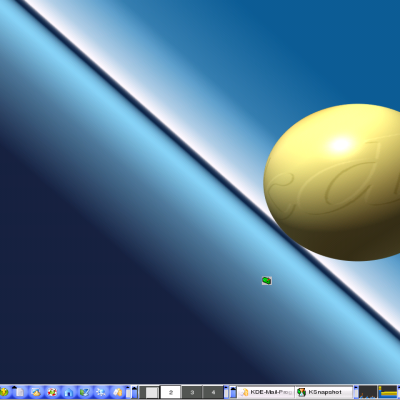Open the network/light-blue star icon in panel

(x=101, y=392)
